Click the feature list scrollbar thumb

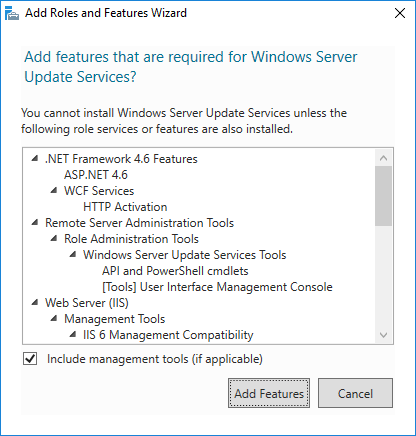pos(383,196)
